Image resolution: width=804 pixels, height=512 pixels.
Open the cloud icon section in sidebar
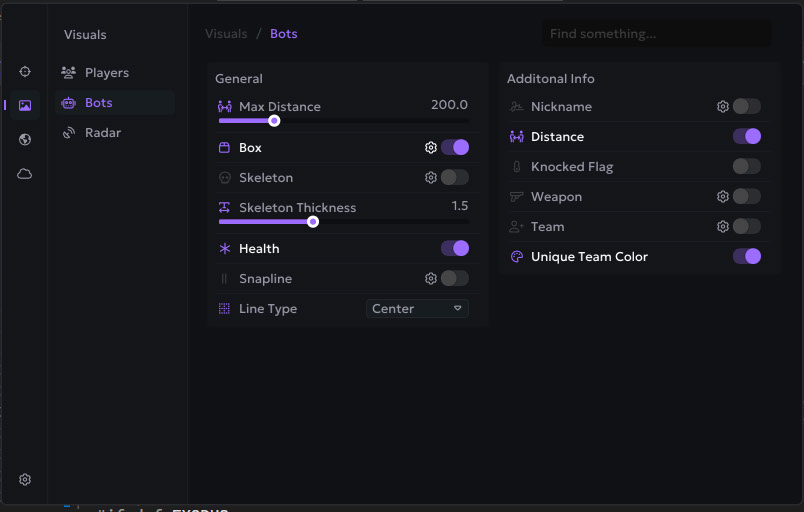[x=25, y=174]
